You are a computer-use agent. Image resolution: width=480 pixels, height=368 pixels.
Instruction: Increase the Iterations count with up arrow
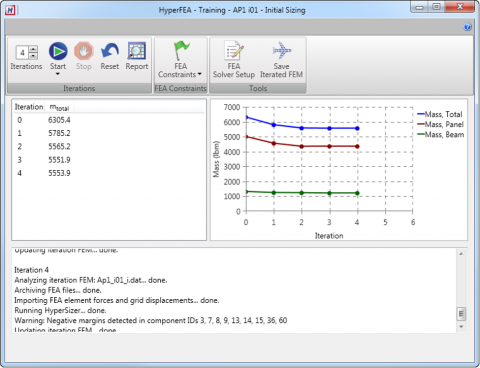pyautogui.click(x=33, y=49)
